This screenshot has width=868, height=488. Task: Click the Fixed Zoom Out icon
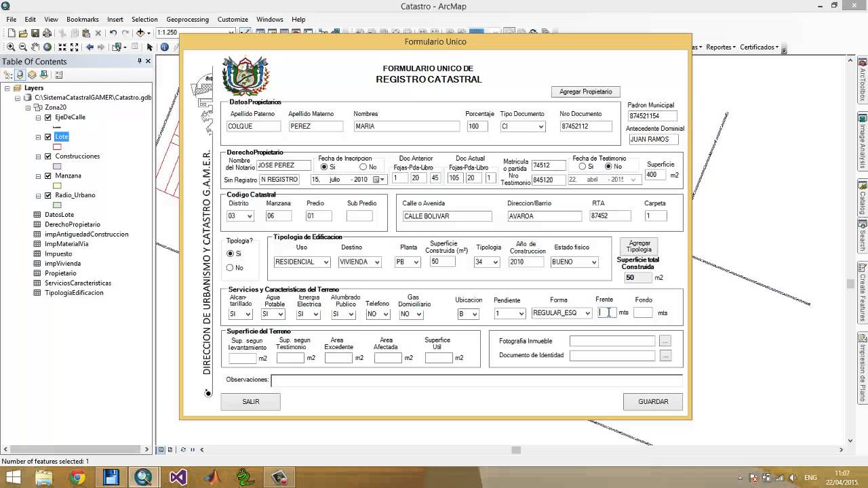(x=75, y=47)
